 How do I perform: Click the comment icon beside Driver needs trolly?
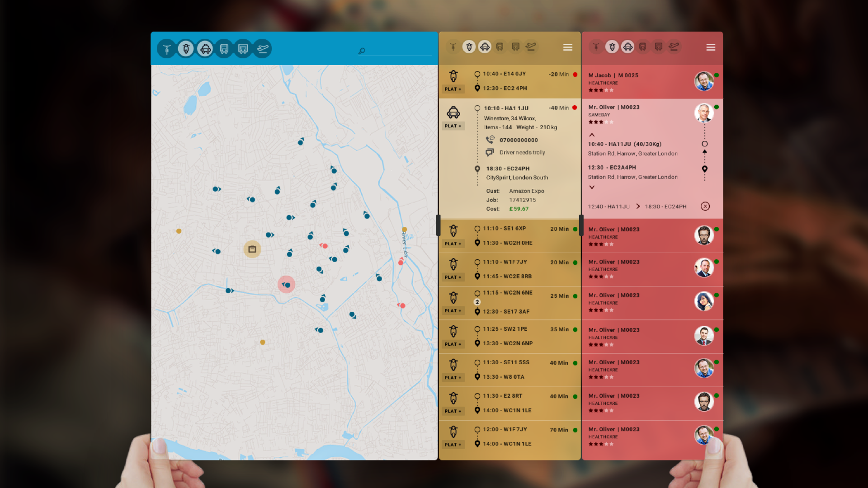[490, 152]
